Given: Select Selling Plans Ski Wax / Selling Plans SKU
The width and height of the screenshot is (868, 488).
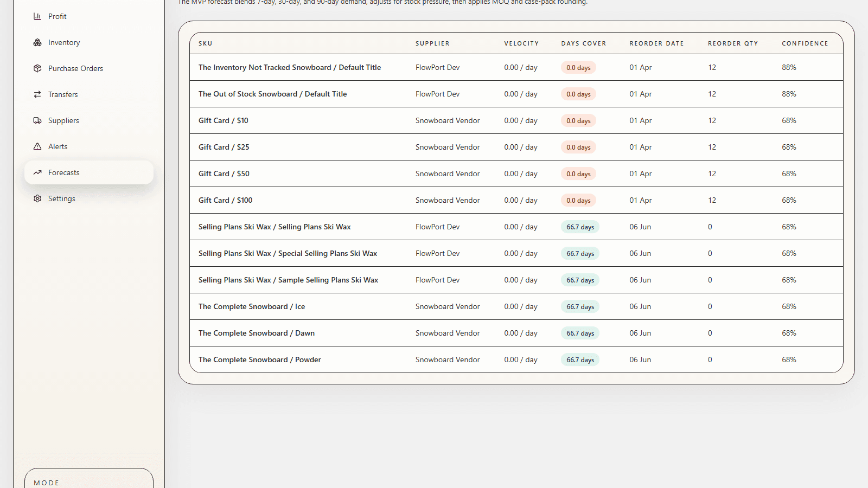Looking at the screenshot, I should [275, 227].
